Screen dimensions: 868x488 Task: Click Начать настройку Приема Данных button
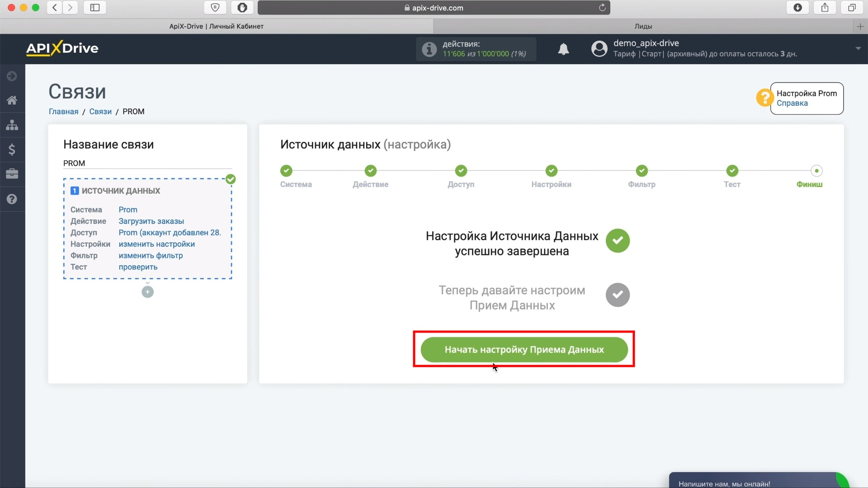524,349
